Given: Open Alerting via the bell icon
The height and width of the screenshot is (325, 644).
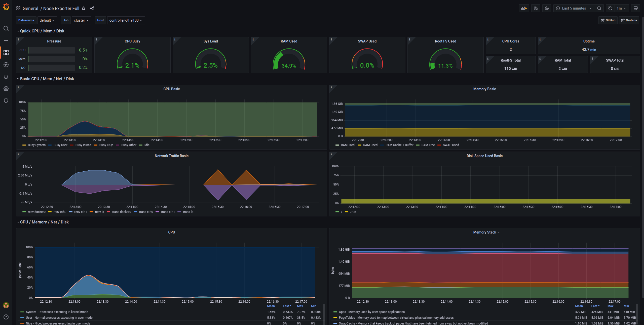Looking at the screenshot, I should [x=6, y=77].
